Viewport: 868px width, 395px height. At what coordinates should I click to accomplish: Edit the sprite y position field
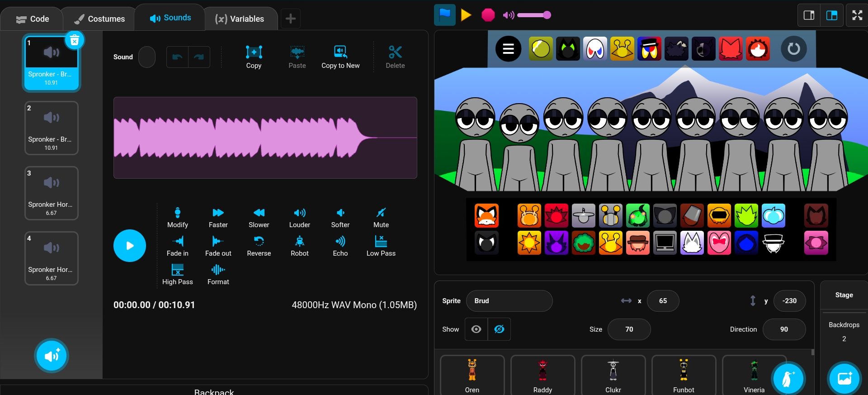pos(789,301)
